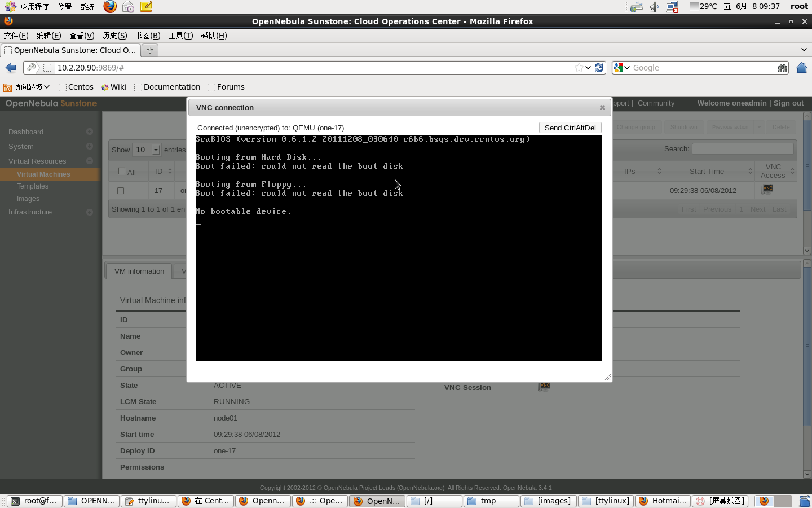Open the notes editor panel icon
Screen dimensions: 812x508
(x=146, y=7)
